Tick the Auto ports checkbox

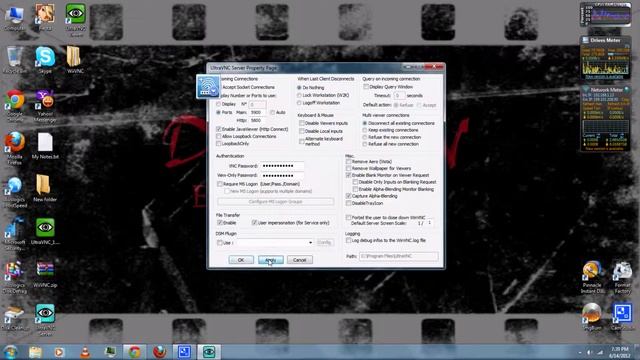point(272,112)
